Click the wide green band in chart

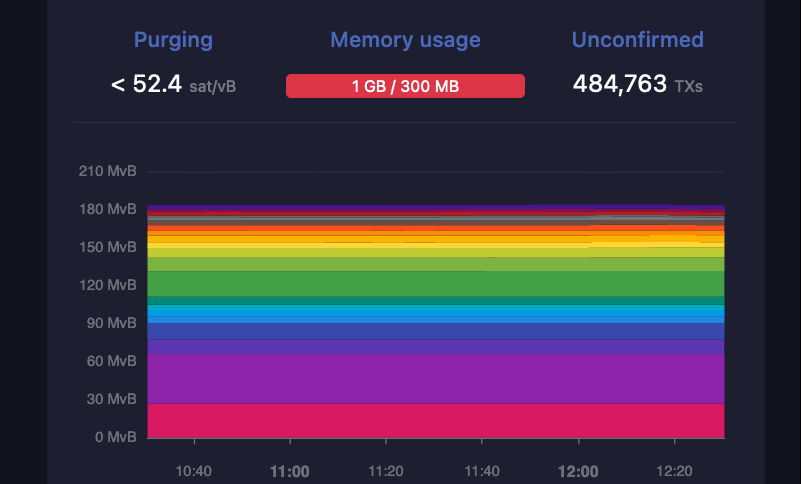point(435,284)
